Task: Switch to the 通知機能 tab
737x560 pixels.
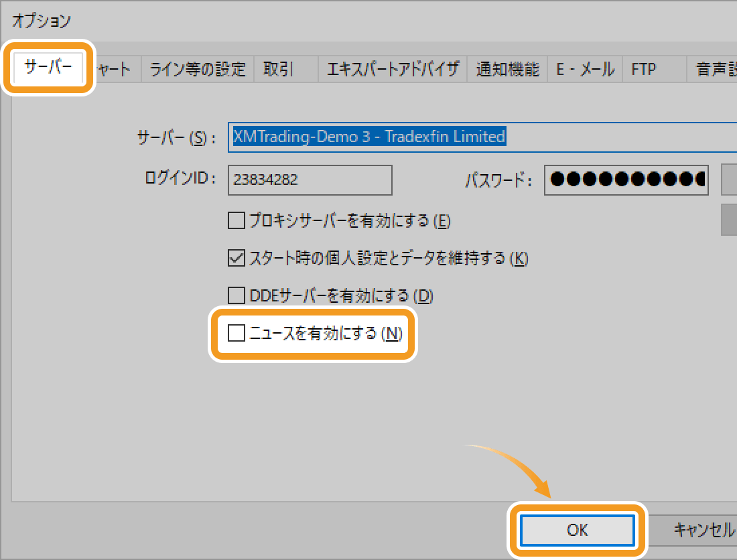Action: (507, 69)
